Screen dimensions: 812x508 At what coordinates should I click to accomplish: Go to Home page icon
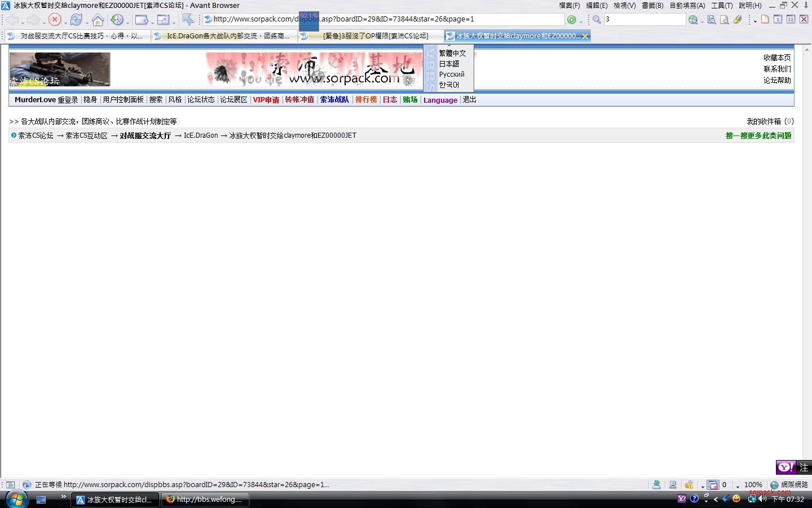(x=98, y=20)
